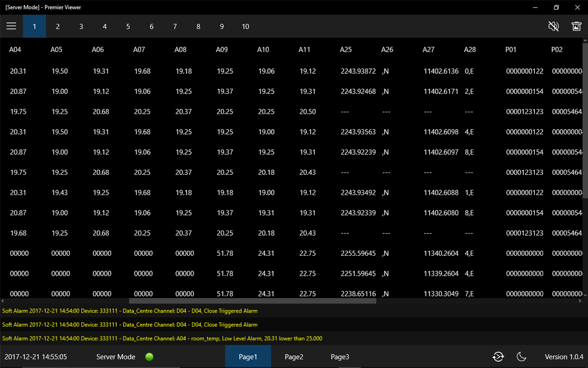
Task: Switch to view tab 8
Action: click(x=198, y=26)
